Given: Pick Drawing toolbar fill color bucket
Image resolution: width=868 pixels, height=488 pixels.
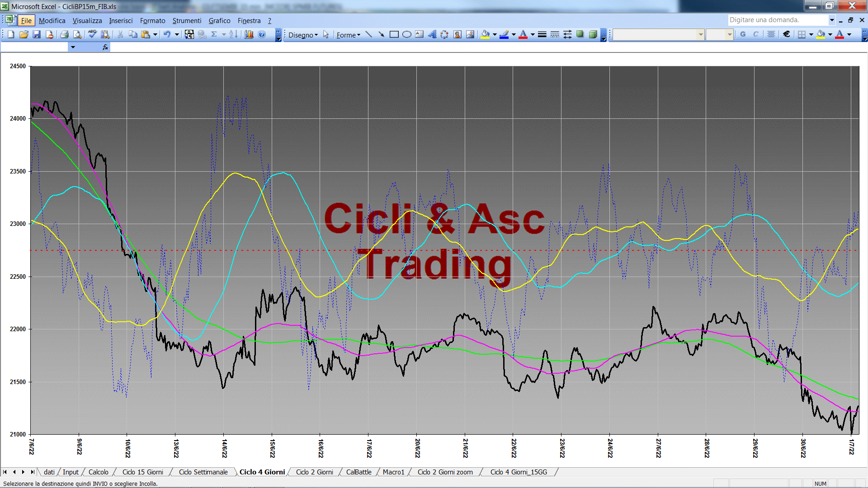Looking at the screenshot, I should click(485, 34).
